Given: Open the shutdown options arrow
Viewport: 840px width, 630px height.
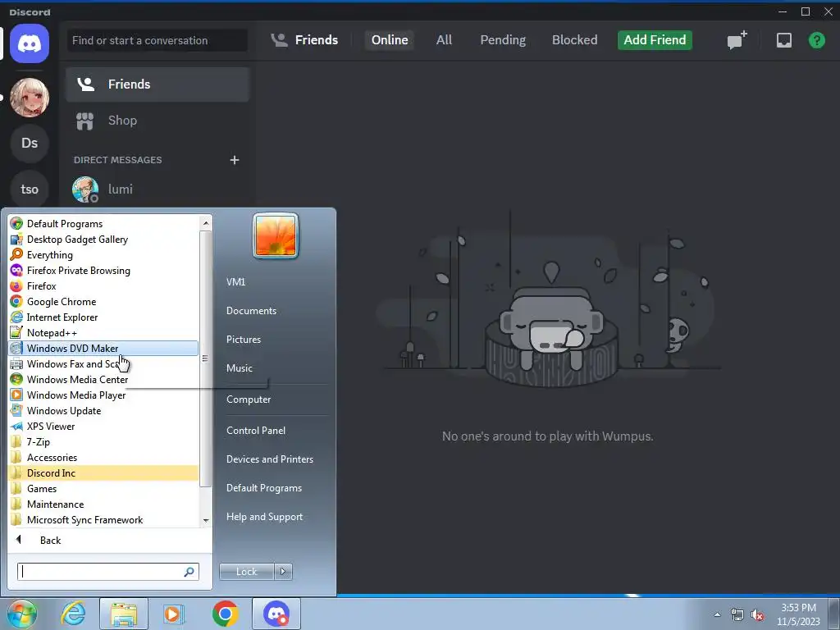Looking at the screenshot, I should click(283, 572).
